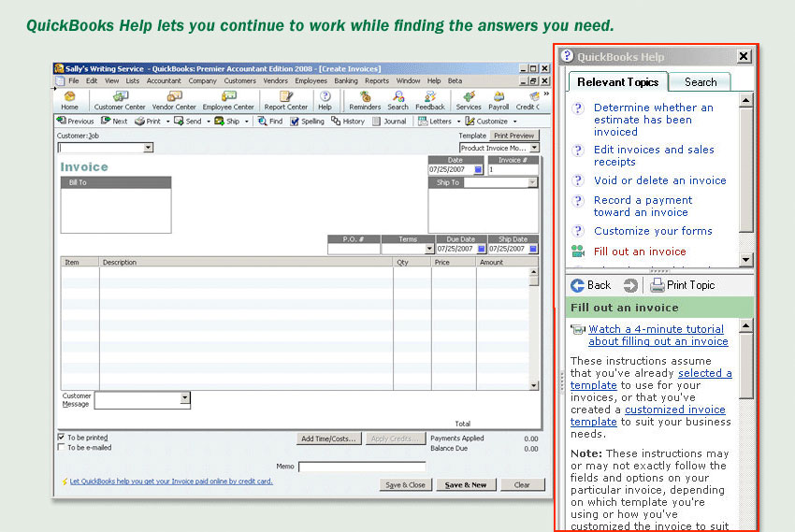Click into the Memo text field
This screenshot has height=532, width=795.
point(361,467)
